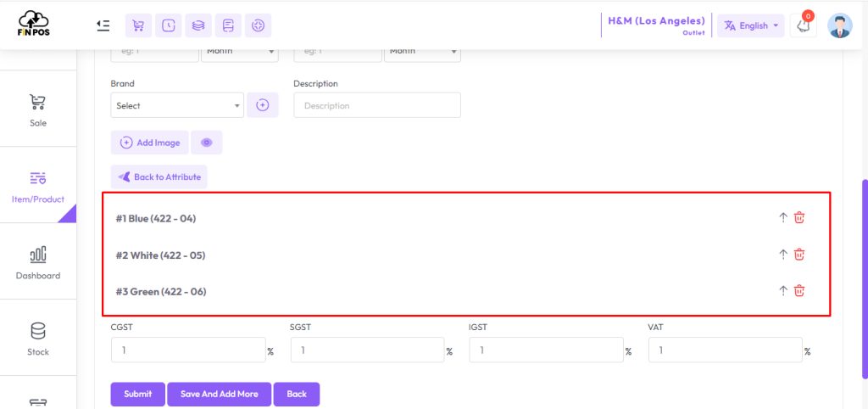Open the shopping cart shortcut in top toolbar
The width and height of the screenshot is (868, 409).
[x=138, y=25]
